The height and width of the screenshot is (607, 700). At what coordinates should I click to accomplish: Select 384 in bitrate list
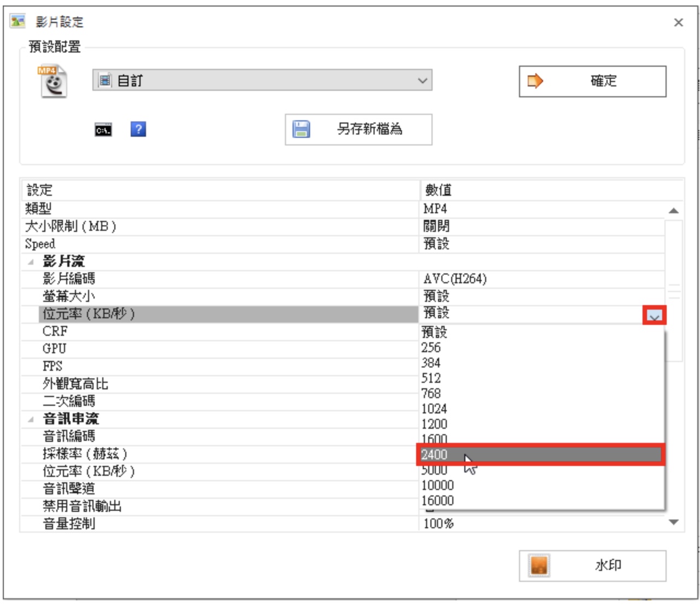pos(541,363)
